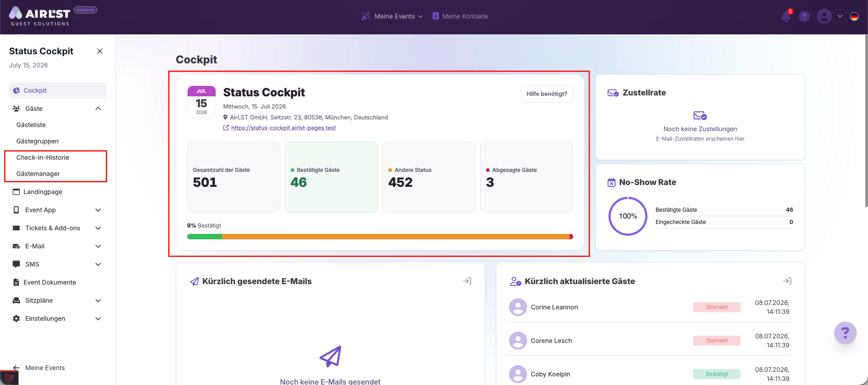Open Corine Leannon's avatar

coord(518,307)
